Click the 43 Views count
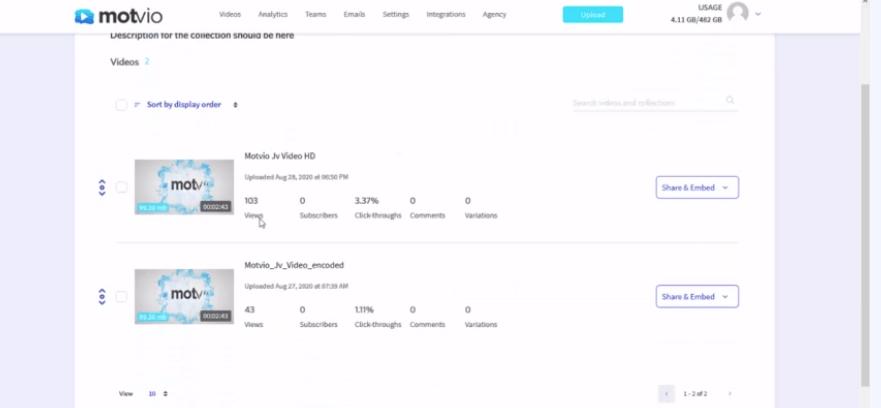881x408 pixels. (249, 310)
